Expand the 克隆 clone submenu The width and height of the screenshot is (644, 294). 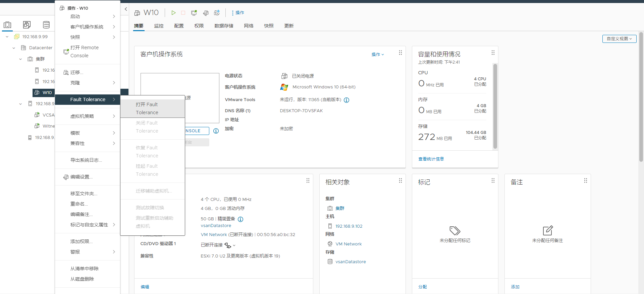tap(88, 83)
